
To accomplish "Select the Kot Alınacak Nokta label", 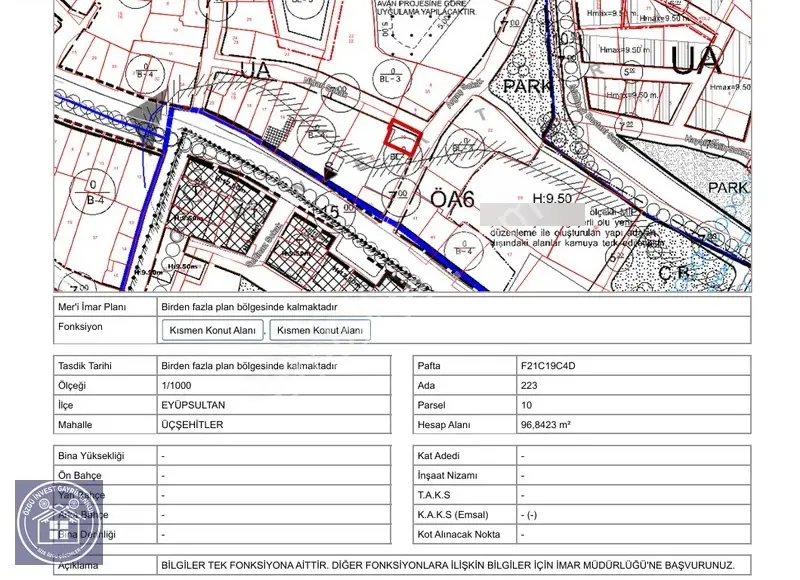I will coord(459,534).
